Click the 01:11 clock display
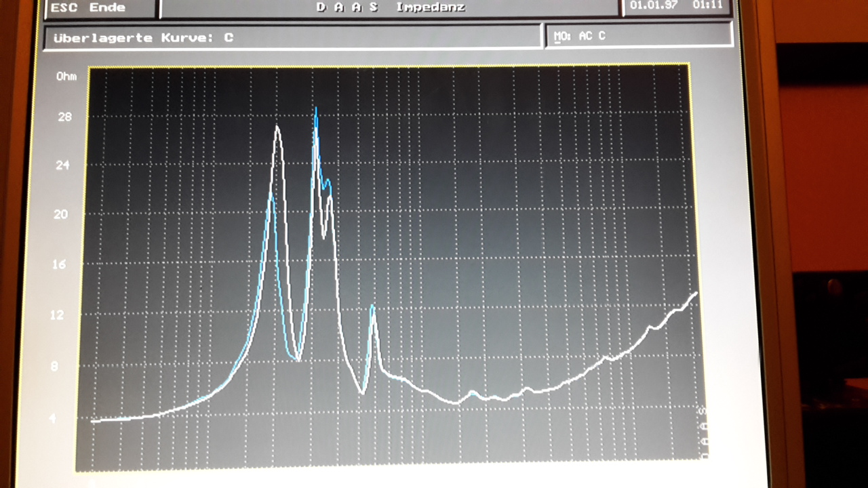Viewport: 868px width, 488px height. click(x=707, y=5)
